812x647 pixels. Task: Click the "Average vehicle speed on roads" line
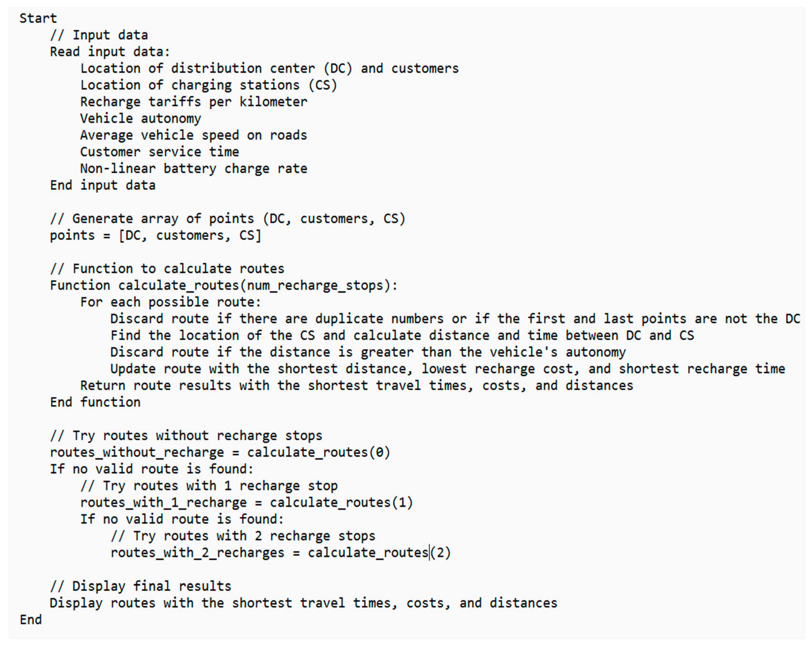click(x=194, y=135)
